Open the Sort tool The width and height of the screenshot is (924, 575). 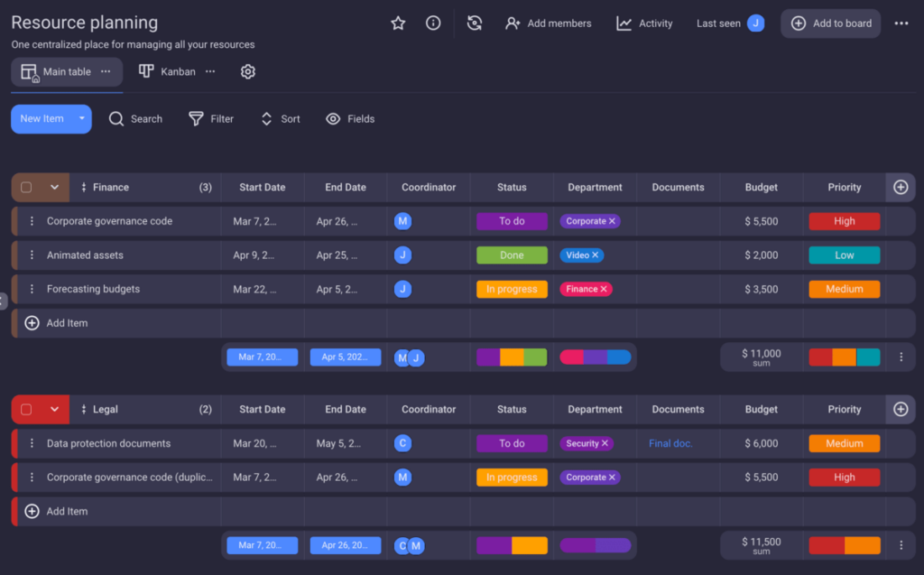pos(280,118)
